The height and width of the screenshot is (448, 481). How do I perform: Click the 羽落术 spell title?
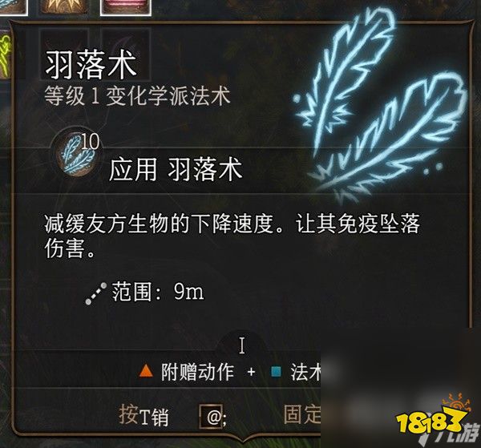(91, 65)
